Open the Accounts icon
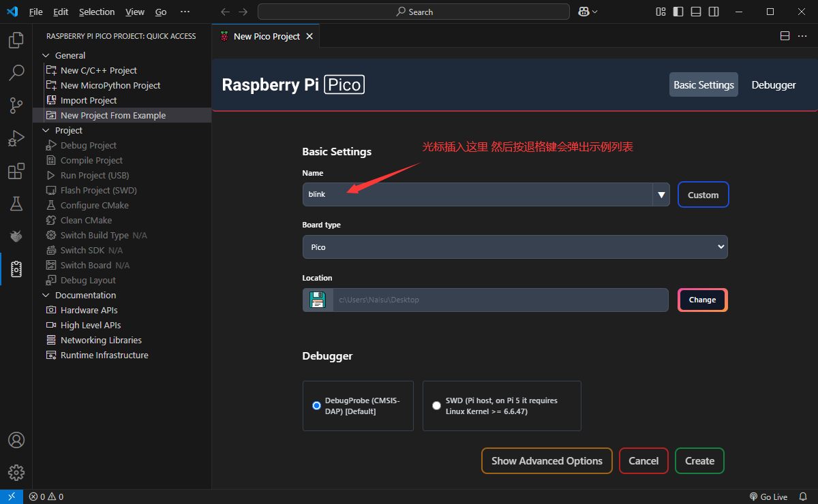 (x=16, y=440)
